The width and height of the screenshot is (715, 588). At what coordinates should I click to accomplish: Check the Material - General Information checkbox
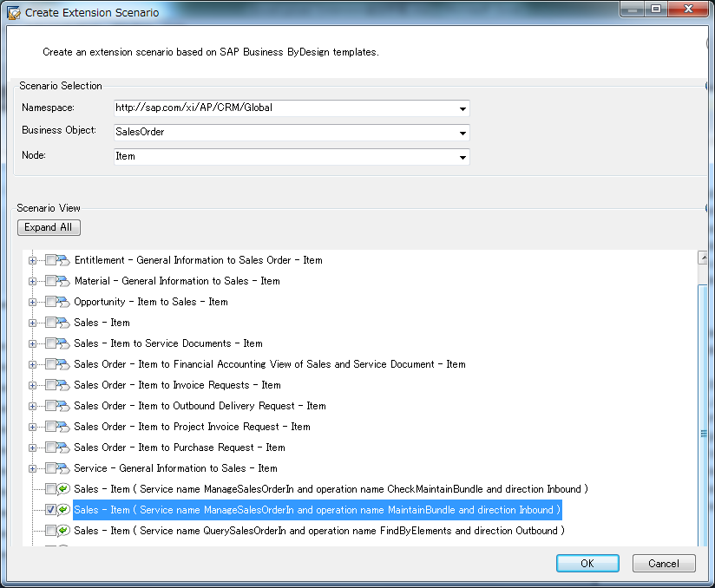(50, 281)
